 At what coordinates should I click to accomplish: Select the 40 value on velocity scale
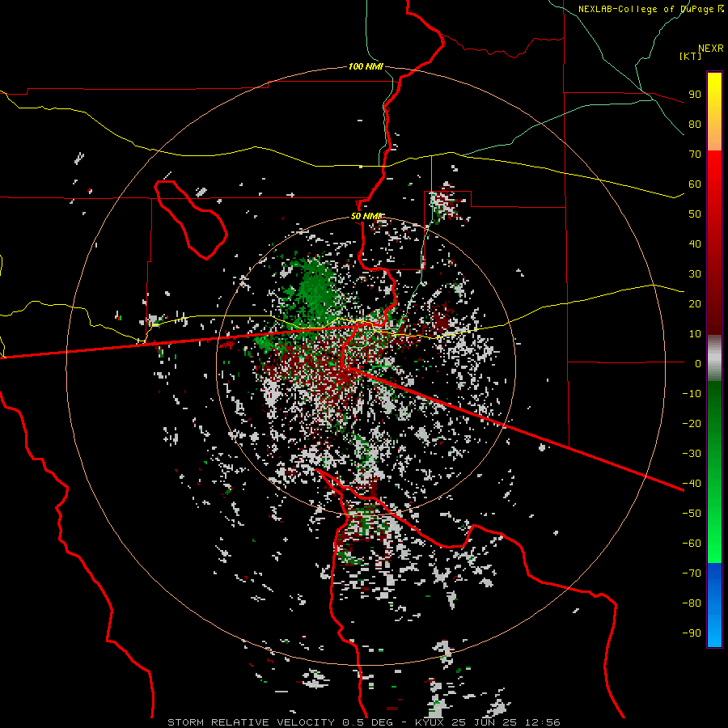click(695, 243)
